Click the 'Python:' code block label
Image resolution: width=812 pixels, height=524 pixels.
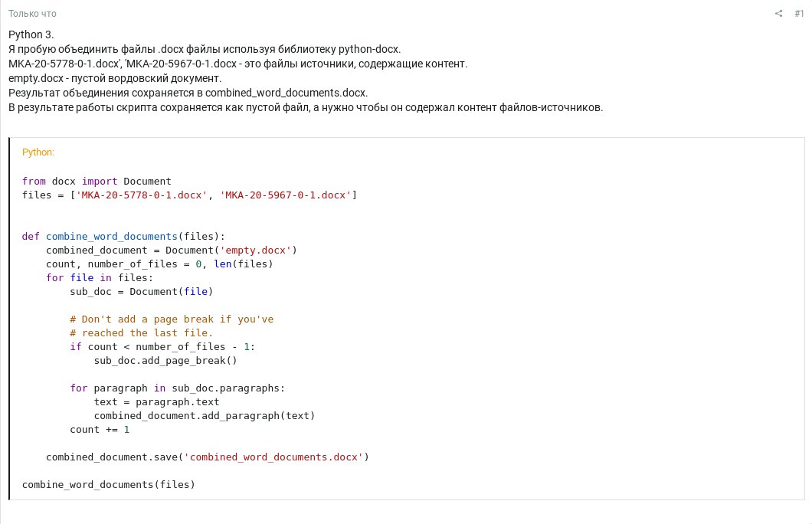pyautogui.click(x=38, y=152)
